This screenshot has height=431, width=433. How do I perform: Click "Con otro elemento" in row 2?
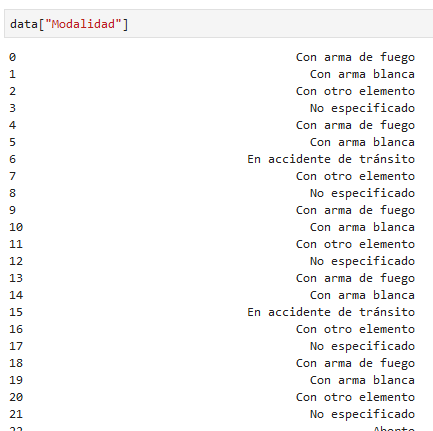point(355,91)
